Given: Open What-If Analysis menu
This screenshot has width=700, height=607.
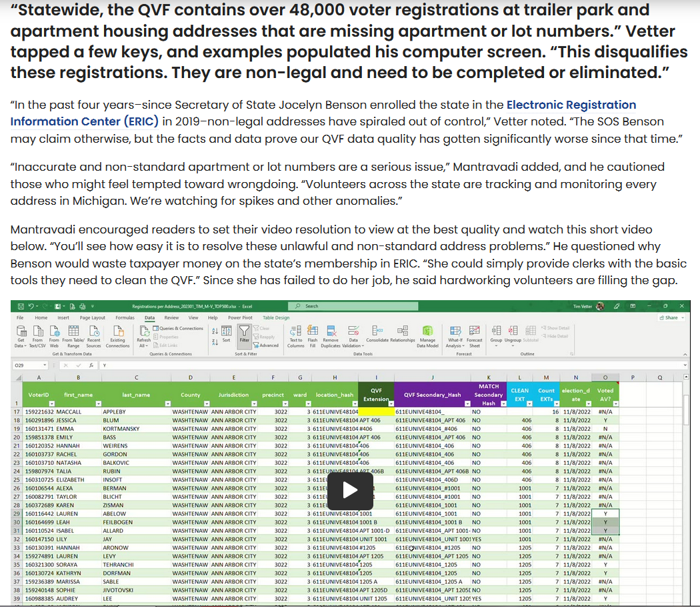Looking at the screenshot, I should coord(455,336).
